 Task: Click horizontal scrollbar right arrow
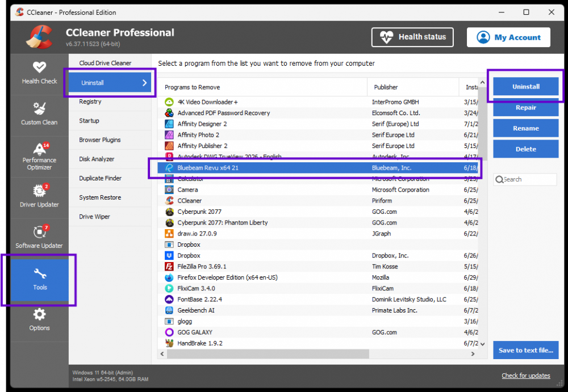coord(473,354)
